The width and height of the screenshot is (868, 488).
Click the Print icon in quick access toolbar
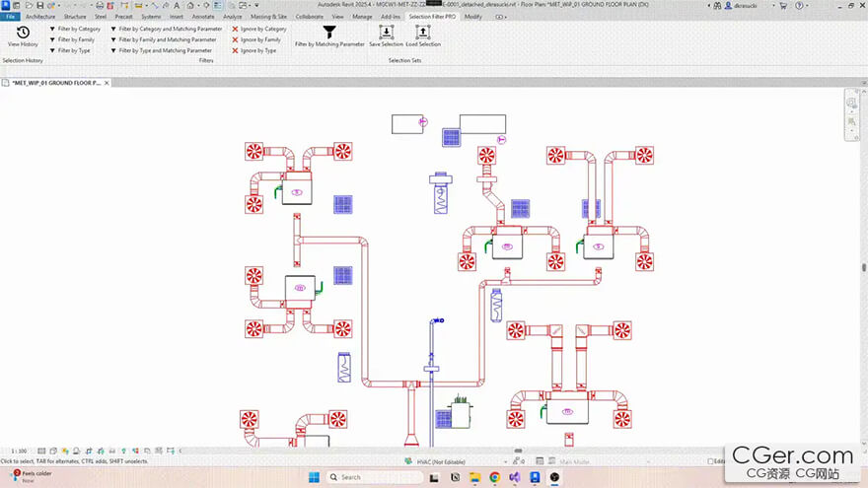click(x=100, y=6)
